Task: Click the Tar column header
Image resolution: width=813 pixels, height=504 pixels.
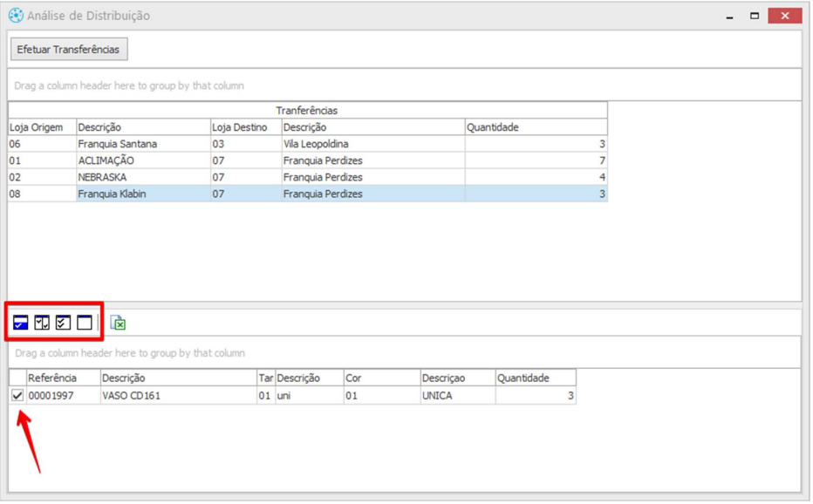Action: (266, 378)
